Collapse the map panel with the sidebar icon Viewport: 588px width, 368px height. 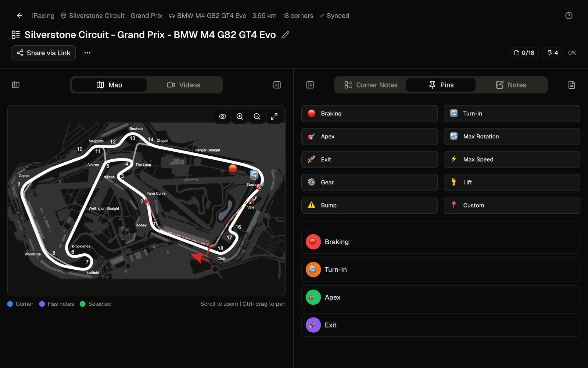[x=277, y=85]
